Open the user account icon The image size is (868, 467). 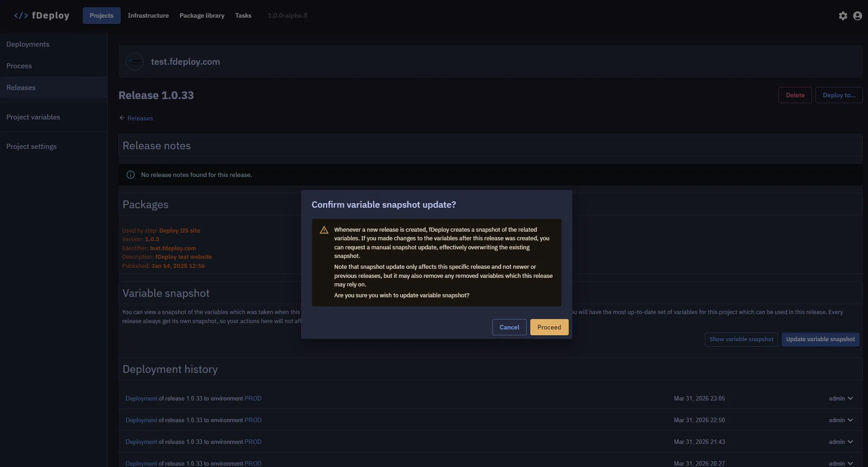point(857,16)
